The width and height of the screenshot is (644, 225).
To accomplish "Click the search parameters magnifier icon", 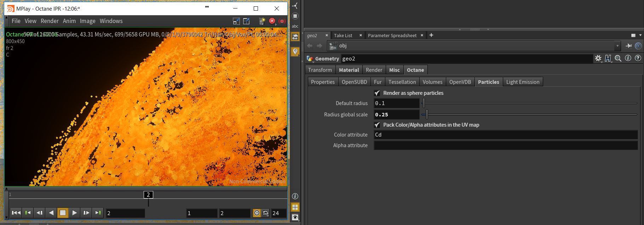I will pyautogui.click(x=618, y=59).
